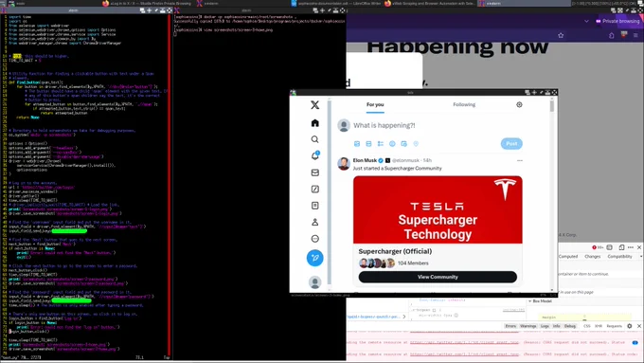644x363 pixels.
Task: Add GIF icon in post composer
Action: 368,143
